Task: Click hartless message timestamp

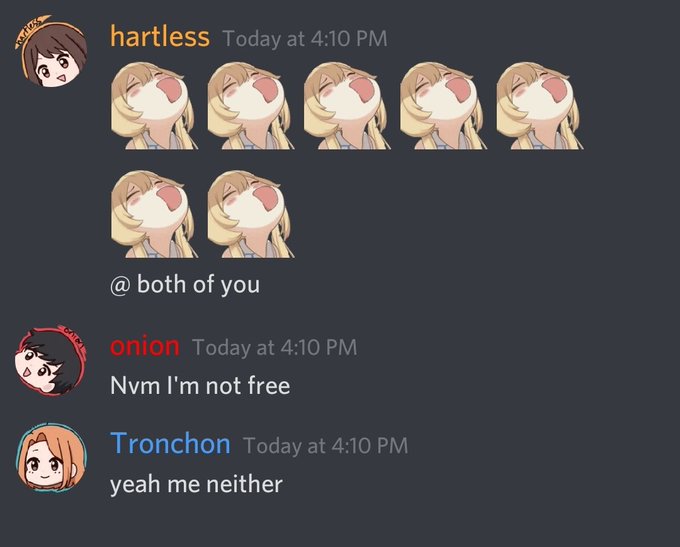Action: [305, 39]
